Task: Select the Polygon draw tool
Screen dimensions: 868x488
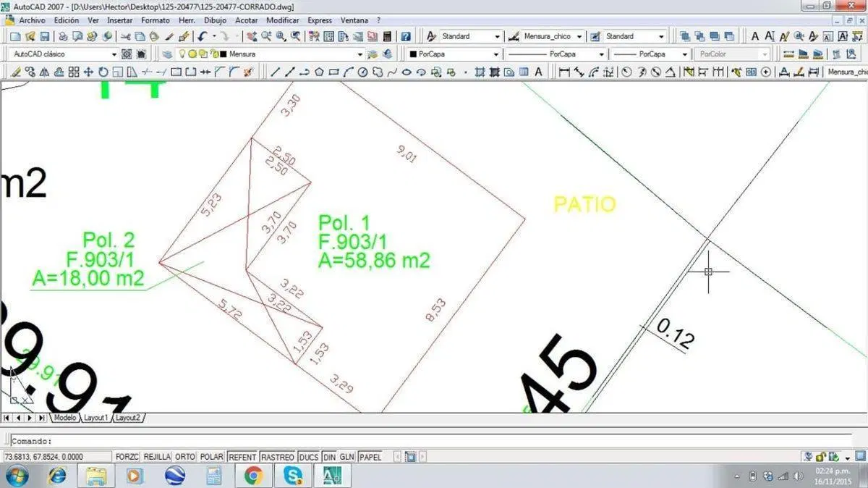Action: point(318,72)
